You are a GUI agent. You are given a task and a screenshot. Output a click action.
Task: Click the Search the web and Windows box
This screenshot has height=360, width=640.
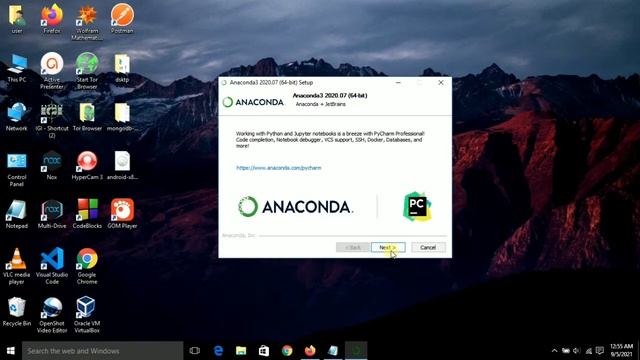102,351
